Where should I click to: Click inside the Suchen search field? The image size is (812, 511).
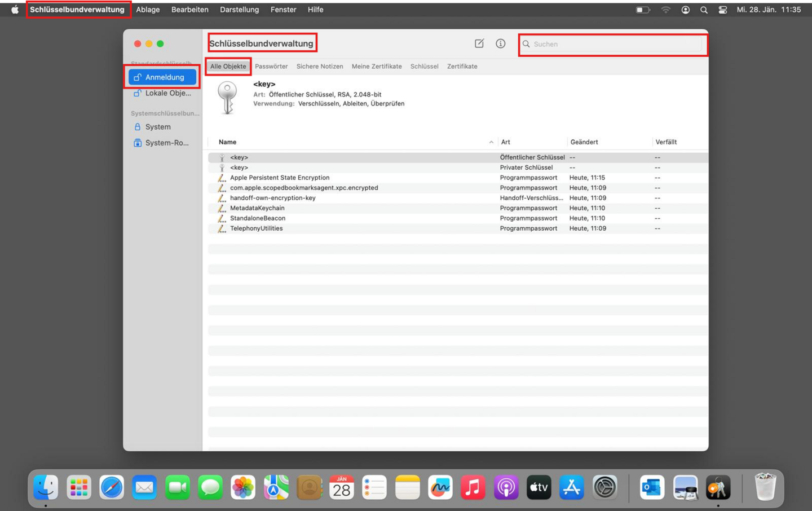pos(612,43)
